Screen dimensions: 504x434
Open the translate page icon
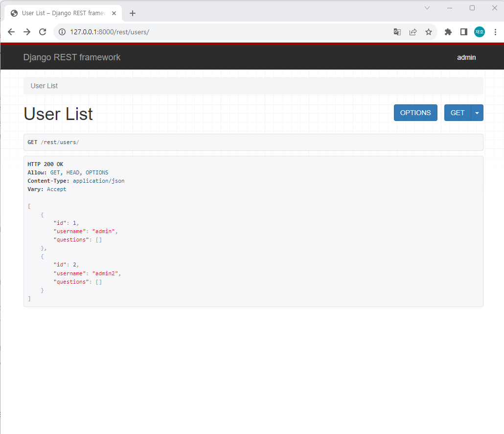[397, 32]
